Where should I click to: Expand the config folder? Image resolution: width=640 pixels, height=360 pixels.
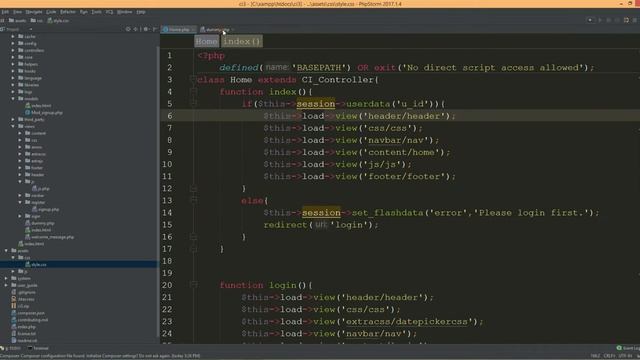tap(13, 43)
